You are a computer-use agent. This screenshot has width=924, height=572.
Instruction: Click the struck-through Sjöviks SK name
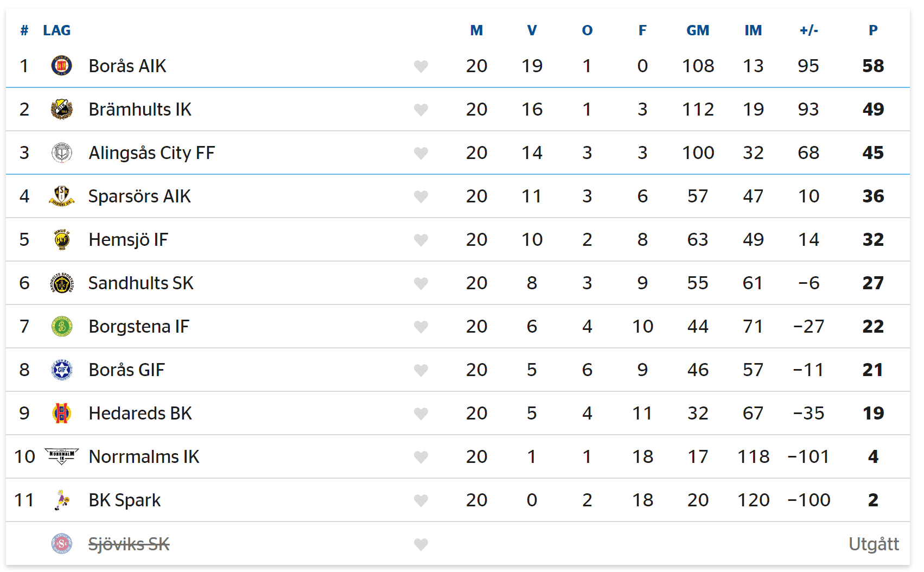129,544
